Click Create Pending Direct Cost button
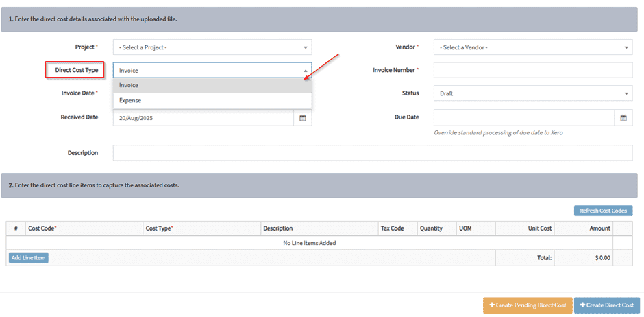The height and width of the screenshot is (317, 644). [527, 305]
